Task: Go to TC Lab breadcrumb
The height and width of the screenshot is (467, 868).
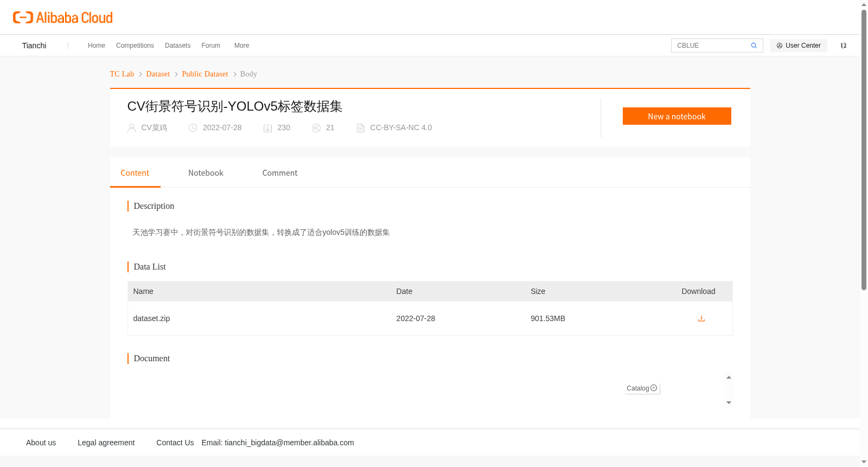Action: pos(122,74)
